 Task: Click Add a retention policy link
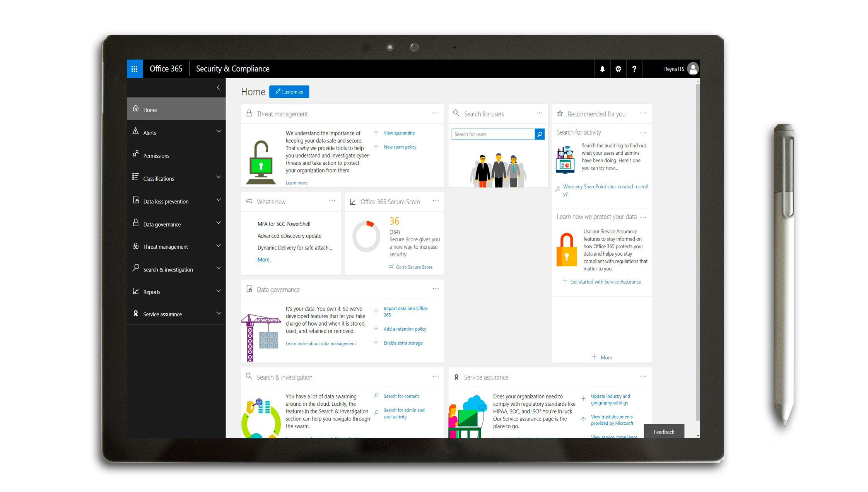[x=405, y=329]
